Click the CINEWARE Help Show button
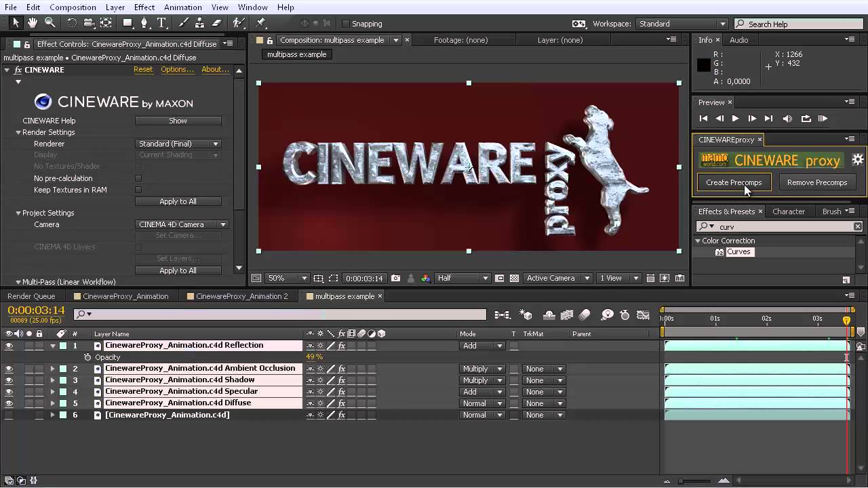868x488 pixels. (x=178, y=121)
